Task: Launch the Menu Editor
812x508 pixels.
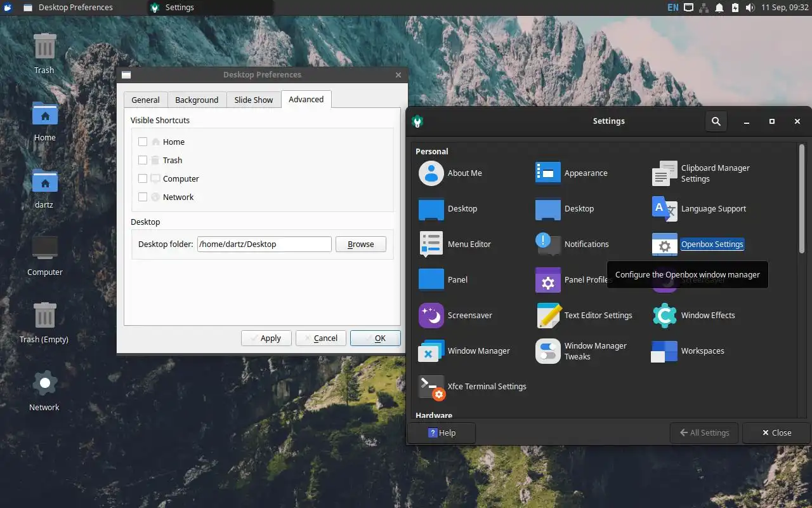Action: pyautogui.click(x=455, y=244)
